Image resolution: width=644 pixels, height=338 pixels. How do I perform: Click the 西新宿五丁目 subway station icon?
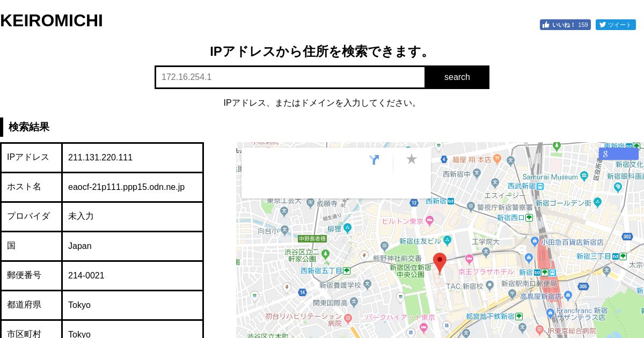(x=347, y=271)
